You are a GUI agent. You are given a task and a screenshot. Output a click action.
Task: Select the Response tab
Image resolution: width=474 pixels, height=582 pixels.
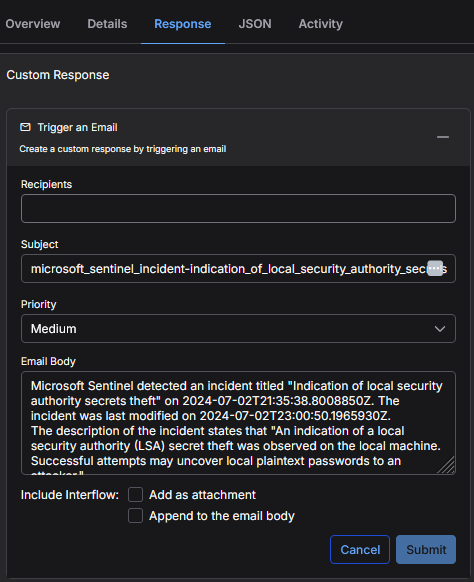pos(183,24)
